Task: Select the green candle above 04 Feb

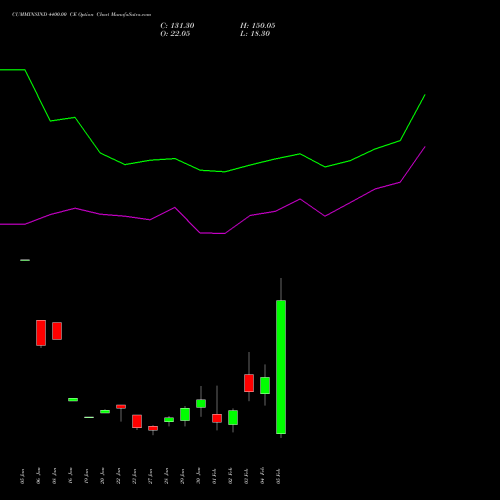Action: 265,385
